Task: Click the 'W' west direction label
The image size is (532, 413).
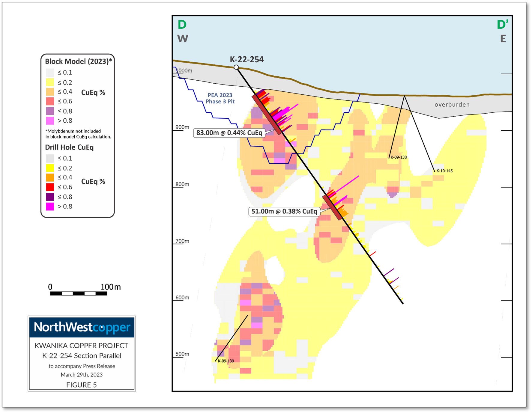Action: click(x=183, y=39)
